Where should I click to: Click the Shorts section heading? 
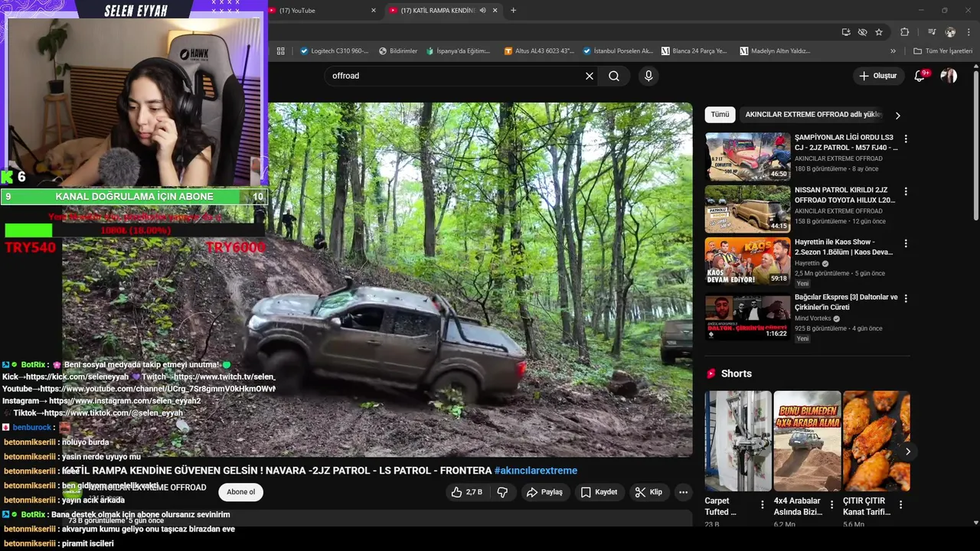point(736,373)
